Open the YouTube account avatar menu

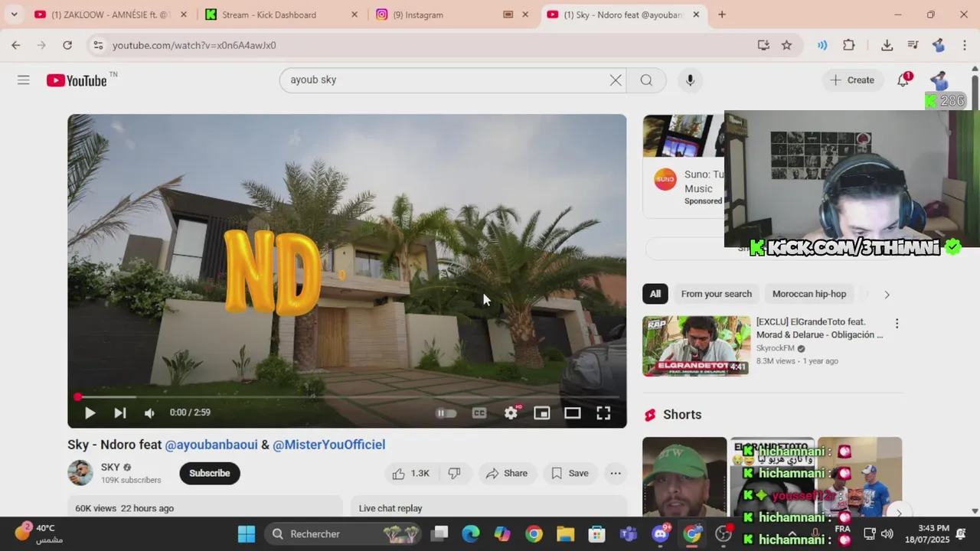[939, 80]
